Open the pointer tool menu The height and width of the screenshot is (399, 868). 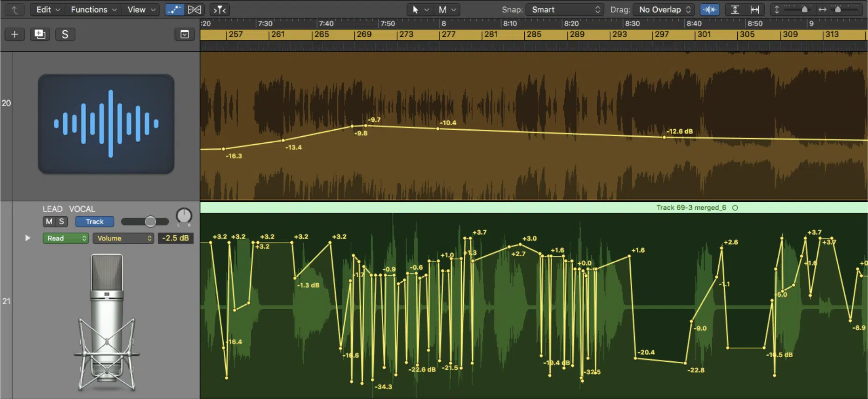(420, 10)
